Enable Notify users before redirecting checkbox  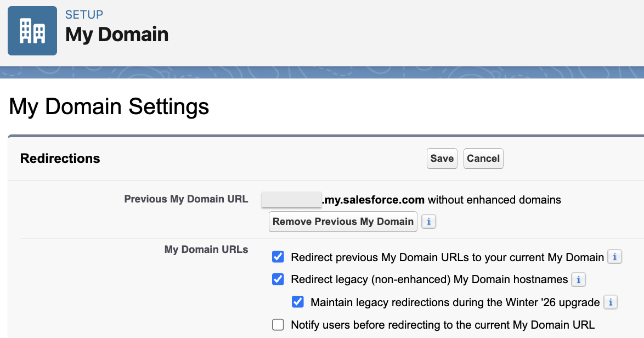point(278,325)
